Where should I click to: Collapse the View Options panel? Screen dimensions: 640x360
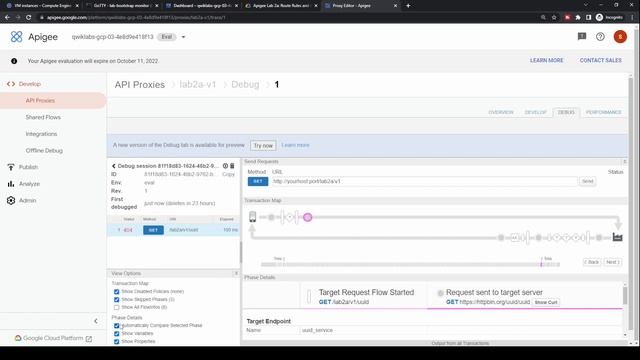click(236, 273)
